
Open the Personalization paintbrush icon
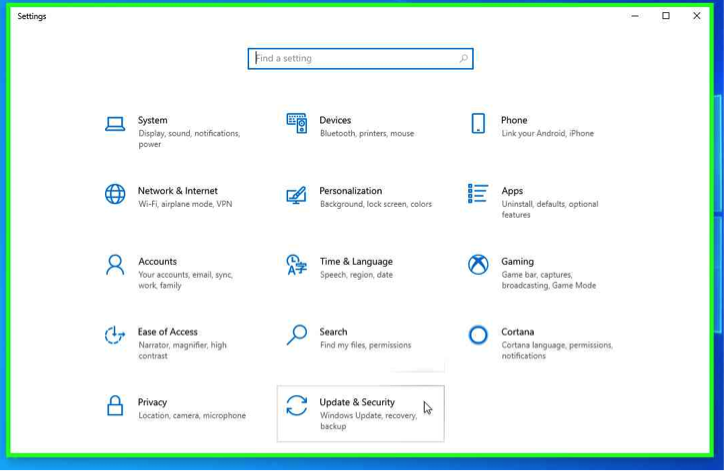tap(296, 194)
